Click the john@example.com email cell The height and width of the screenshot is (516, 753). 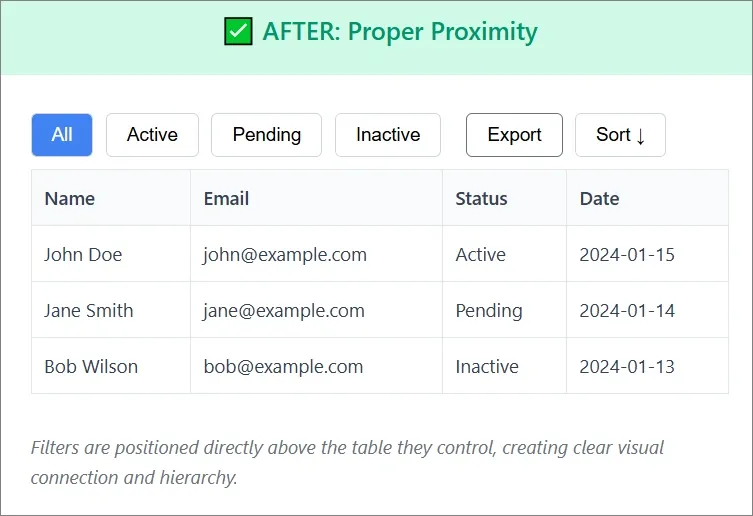pyautogui.click(x=285, y=255)
